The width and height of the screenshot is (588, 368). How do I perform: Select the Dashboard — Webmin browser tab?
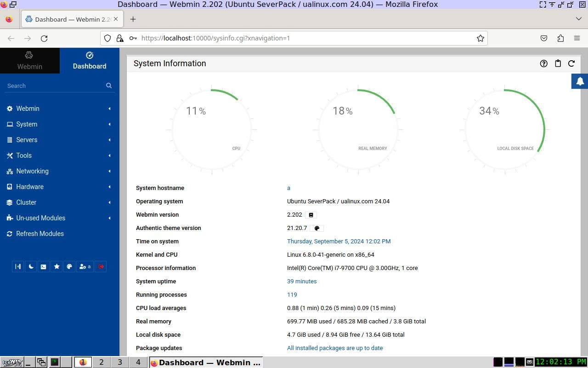(x=71, y=19)
